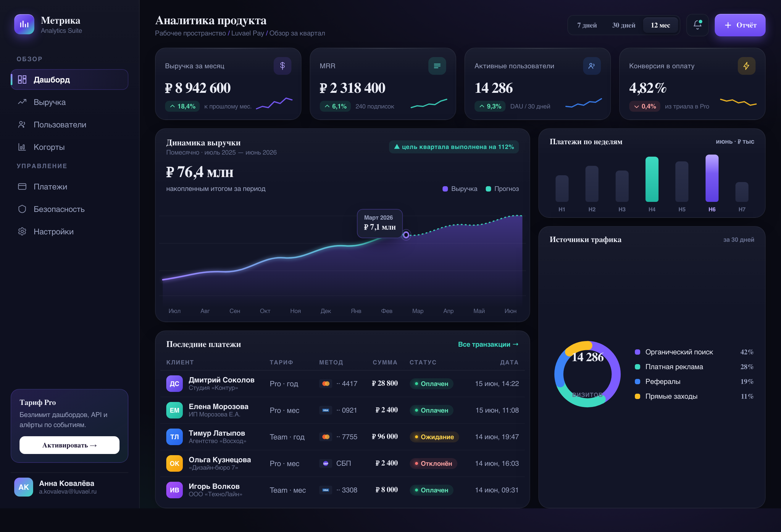Click the Платная реклама legend row
Screen dimensions: 781x532
[694, 367]
